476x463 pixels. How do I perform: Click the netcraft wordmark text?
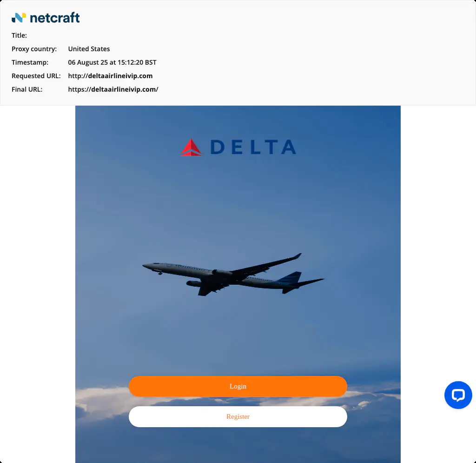[55, 18]
